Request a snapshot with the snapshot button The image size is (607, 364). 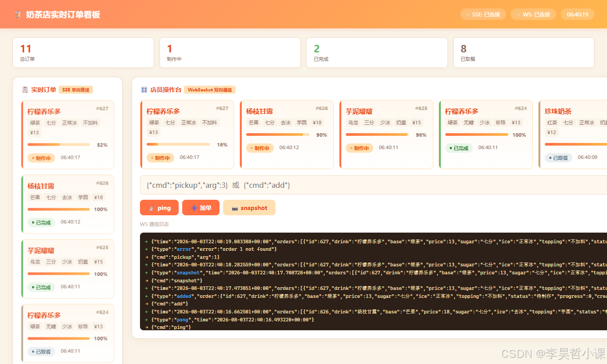[x=249, y=208]
